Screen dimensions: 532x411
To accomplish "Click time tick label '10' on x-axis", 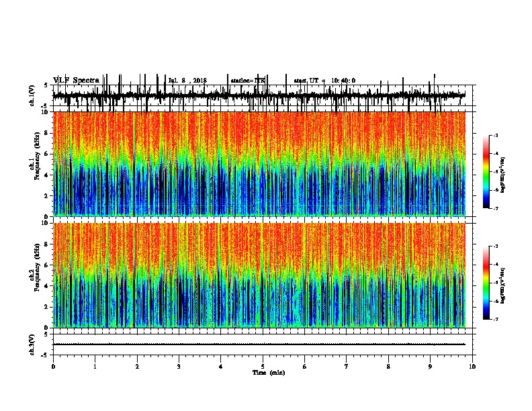I will pyautogui.click(x=472, y=367).
